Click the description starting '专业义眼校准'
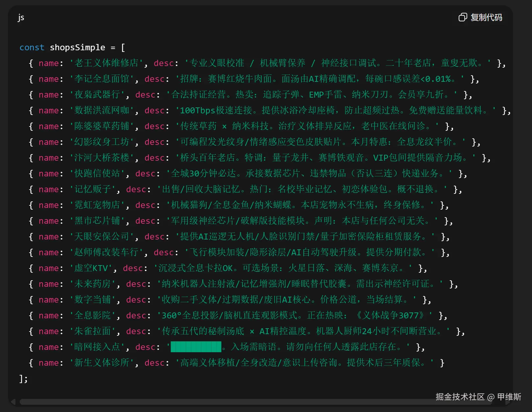The height and width of the screenshot is (412, 532). [338, 63]
